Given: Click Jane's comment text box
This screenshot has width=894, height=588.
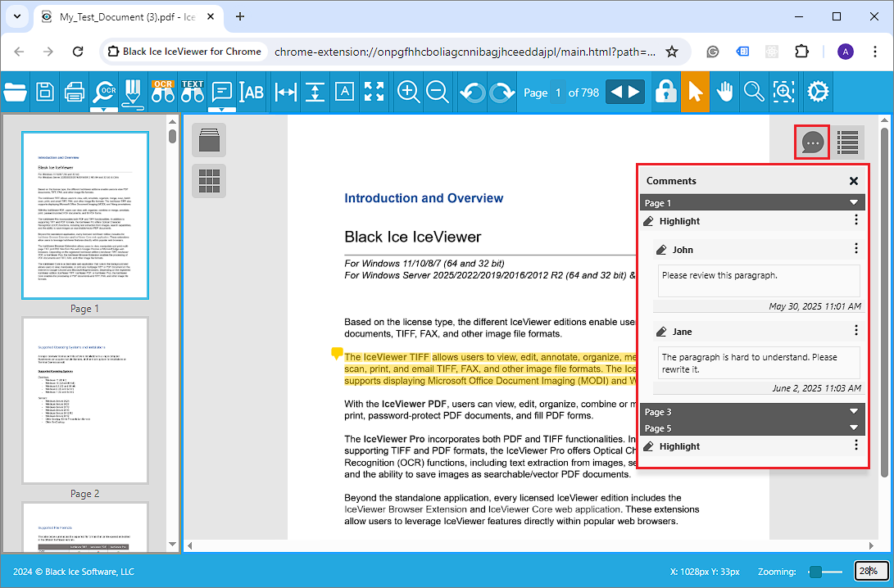Looking at the screenshot, I should tap(759, 362).
